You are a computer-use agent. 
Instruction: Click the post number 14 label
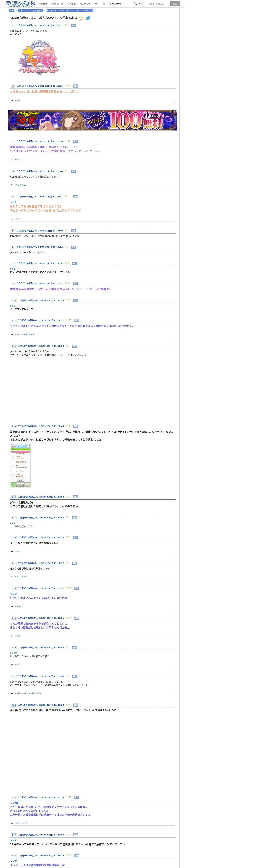(13, 497)
